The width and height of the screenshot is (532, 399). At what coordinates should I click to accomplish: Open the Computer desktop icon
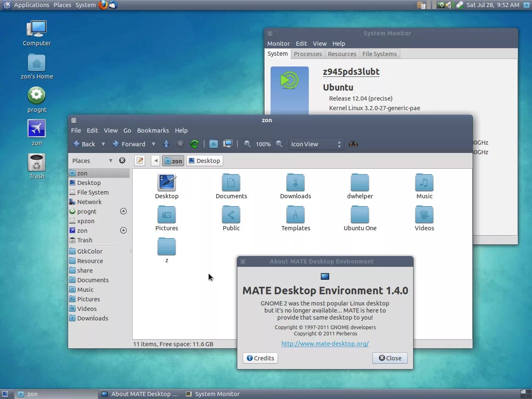37,33
